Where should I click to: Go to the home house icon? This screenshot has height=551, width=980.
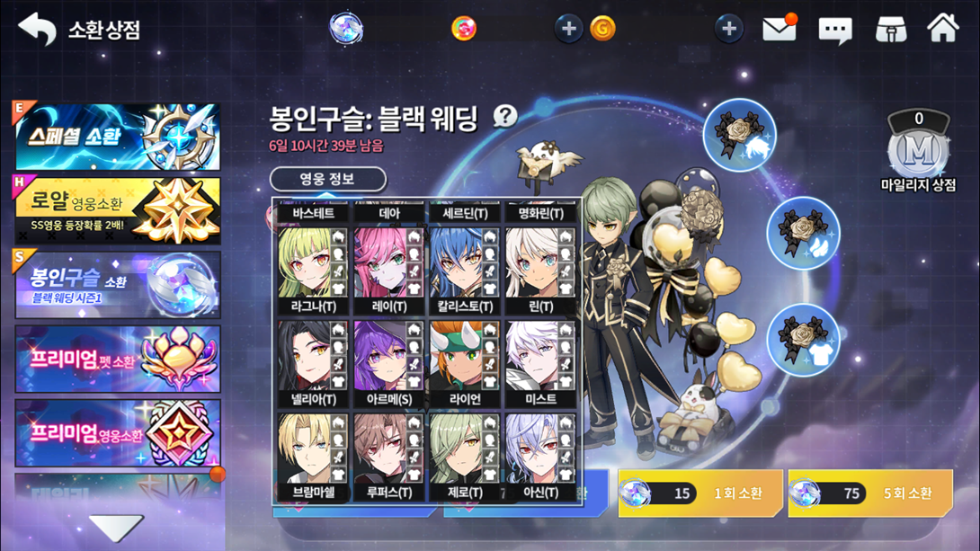click(x=942, y=28)
